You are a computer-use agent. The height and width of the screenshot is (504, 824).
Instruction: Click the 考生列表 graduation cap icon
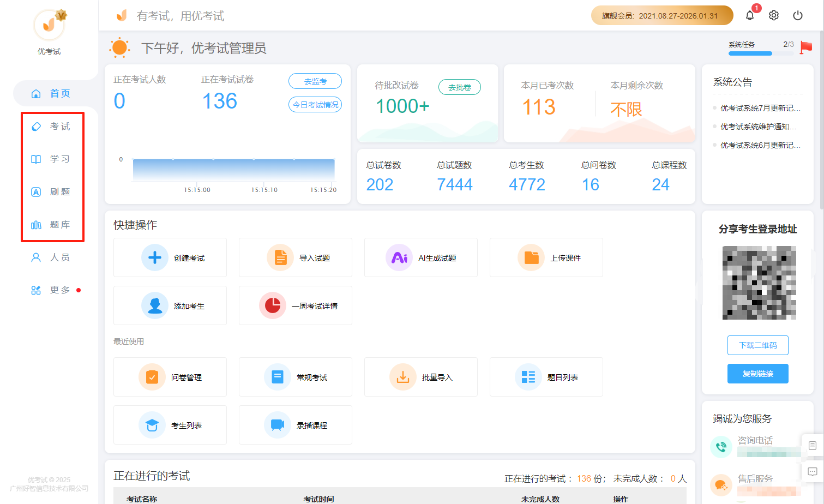(152, 425)
